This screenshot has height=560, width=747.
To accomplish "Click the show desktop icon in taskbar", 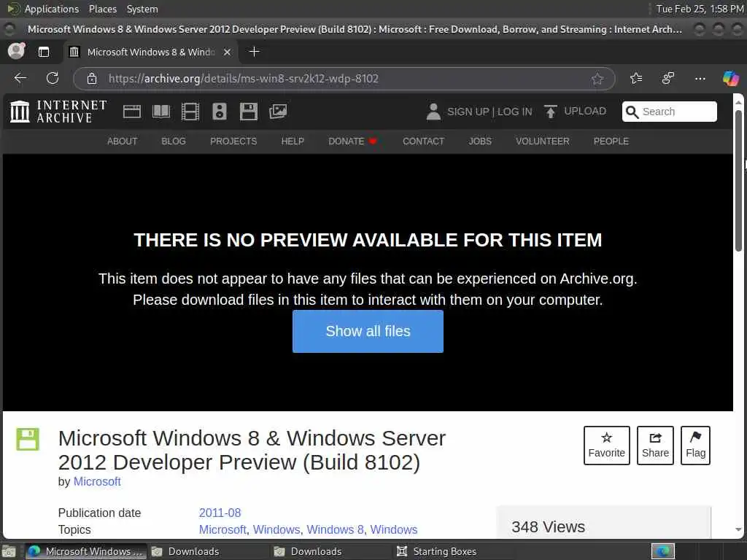I will [x=9, y=551].
